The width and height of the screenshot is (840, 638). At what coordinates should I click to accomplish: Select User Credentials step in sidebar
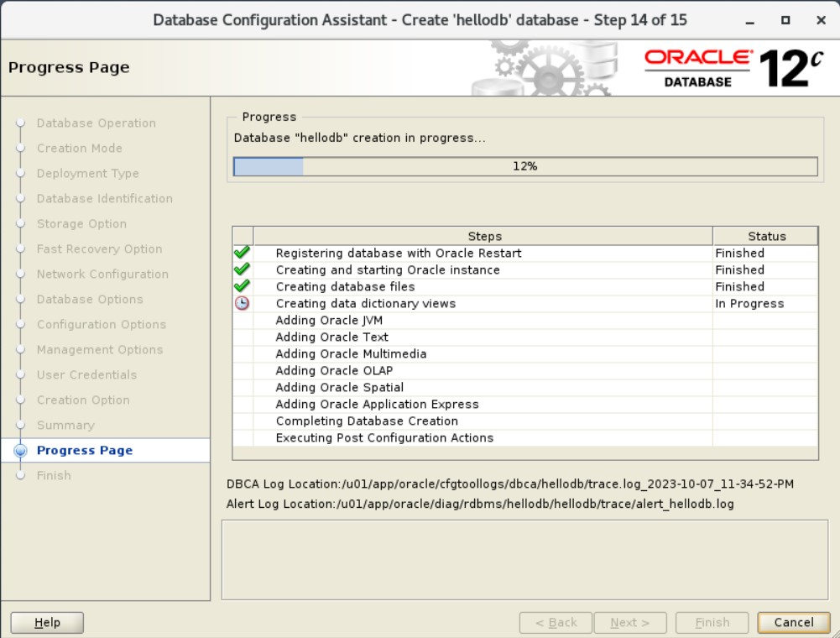86,374
